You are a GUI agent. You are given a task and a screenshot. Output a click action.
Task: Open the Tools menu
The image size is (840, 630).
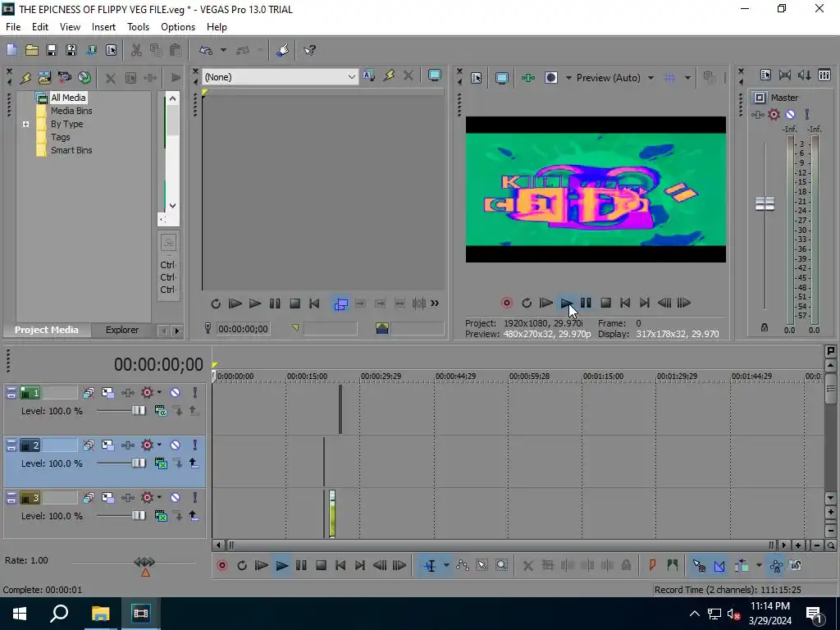(138, 27)
